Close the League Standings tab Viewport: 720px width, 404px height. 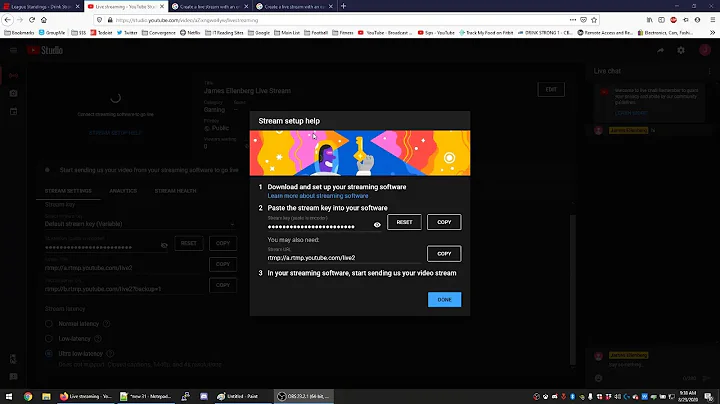pos(77,6)
